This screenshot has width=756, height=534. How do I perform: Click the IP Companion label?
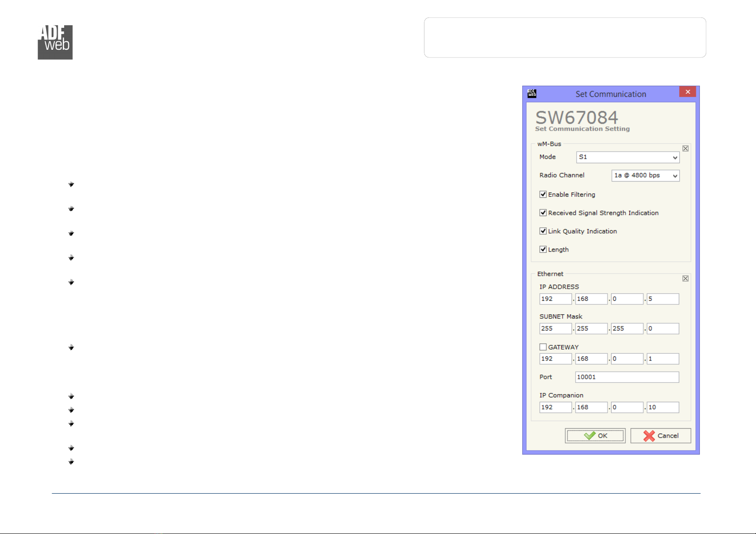(x=561, y=395)
